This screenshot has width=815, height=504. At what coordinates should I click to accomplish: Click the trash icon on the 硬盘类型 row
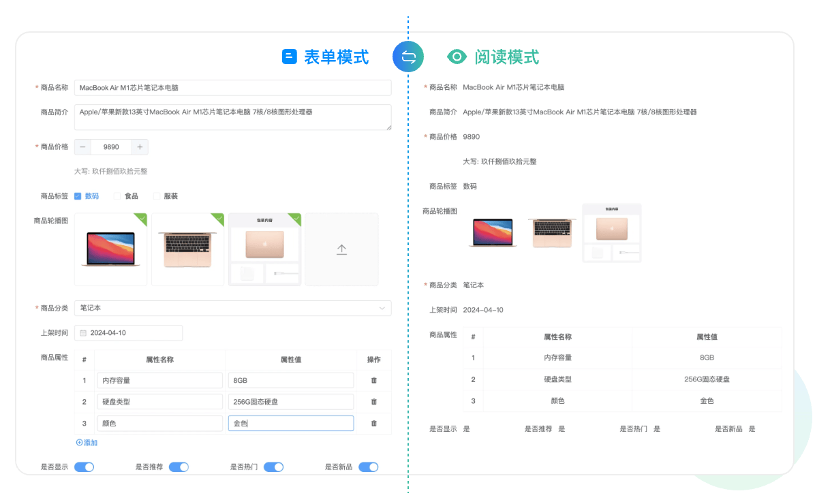coord(374,401)
